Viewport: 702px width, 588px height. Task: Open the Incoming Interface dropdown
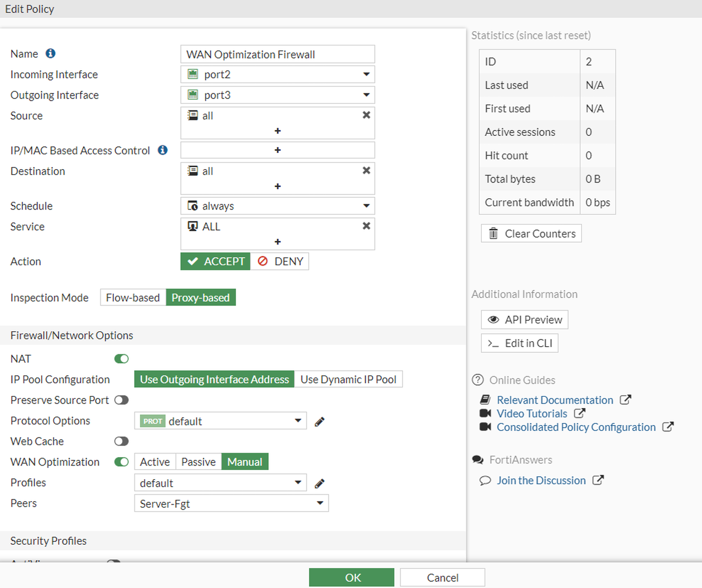[365, 74]
